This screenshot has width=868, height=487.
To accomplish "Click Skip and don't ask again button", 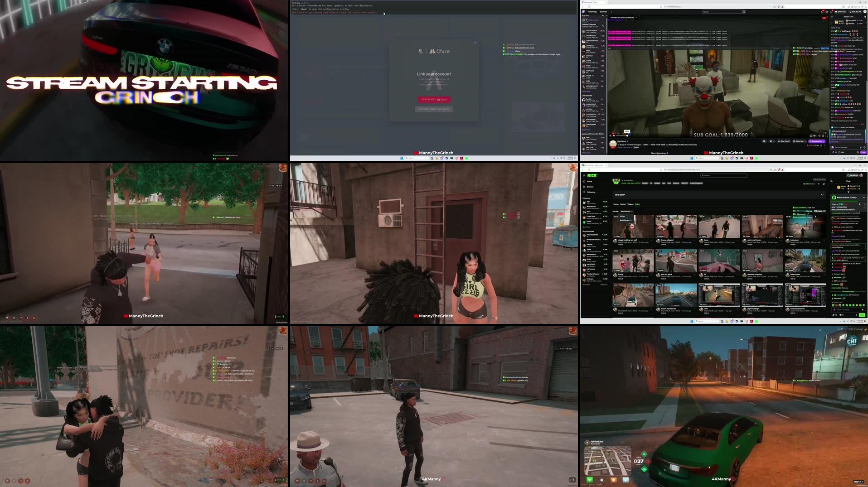I will pos(434,109).
